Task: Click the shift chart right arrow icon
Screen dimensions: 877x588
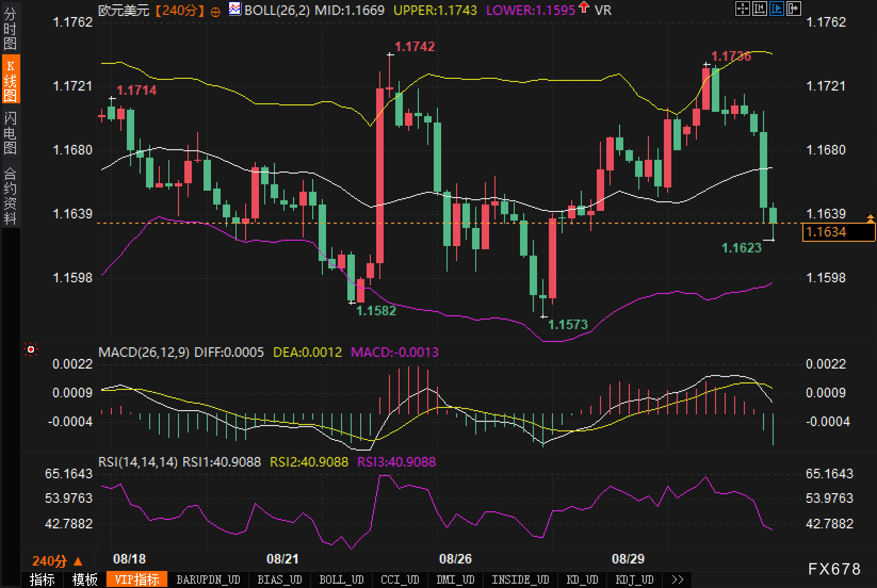Action: (x=793, y=9)
